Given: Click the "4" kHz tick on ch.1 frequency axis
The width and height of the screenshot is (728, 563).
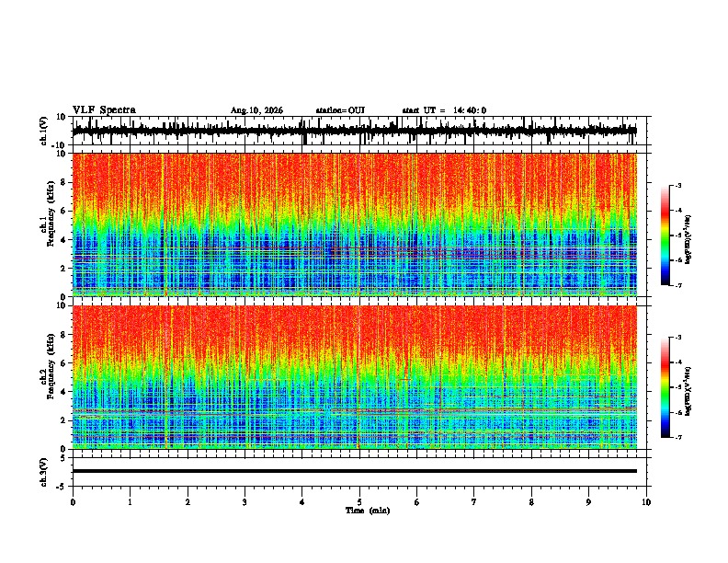Looking at the screenshot, I should [64, 240].
